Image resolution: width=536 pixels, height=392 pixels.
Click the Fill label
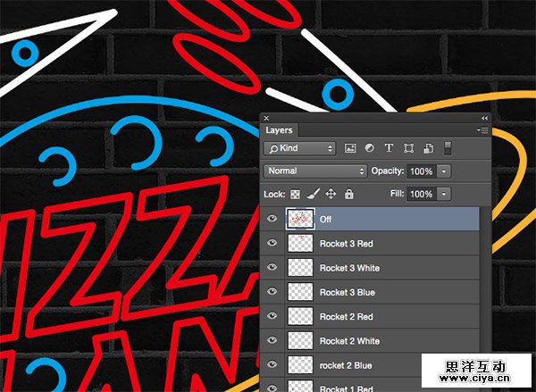[x=397, y=194]
